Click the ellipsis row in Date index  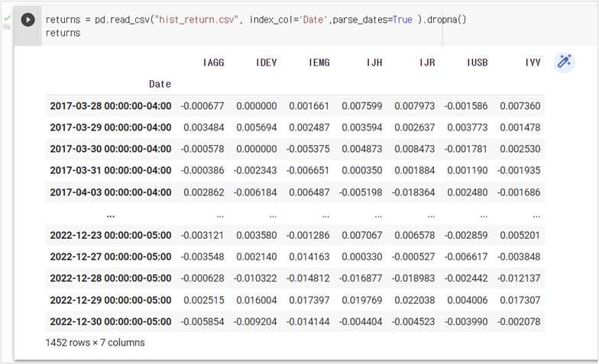[x=111, y=214]
